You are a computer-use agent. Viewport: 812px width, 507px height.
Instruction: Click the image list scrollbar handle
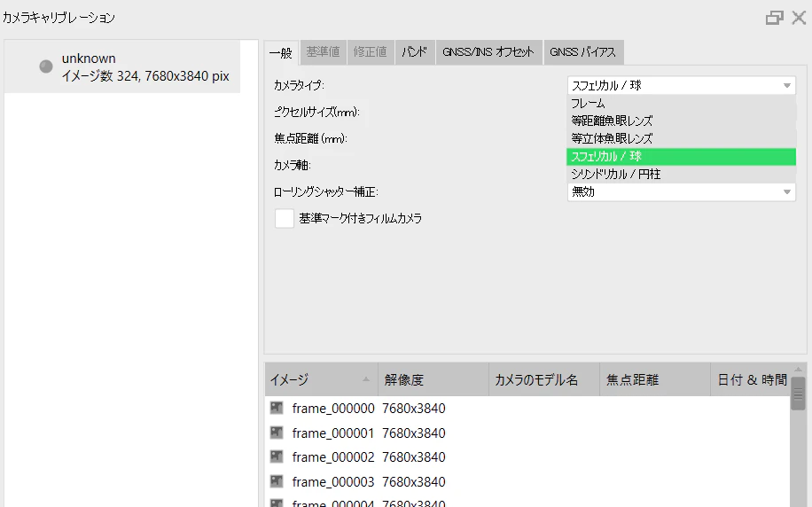[x=798, y=394]
